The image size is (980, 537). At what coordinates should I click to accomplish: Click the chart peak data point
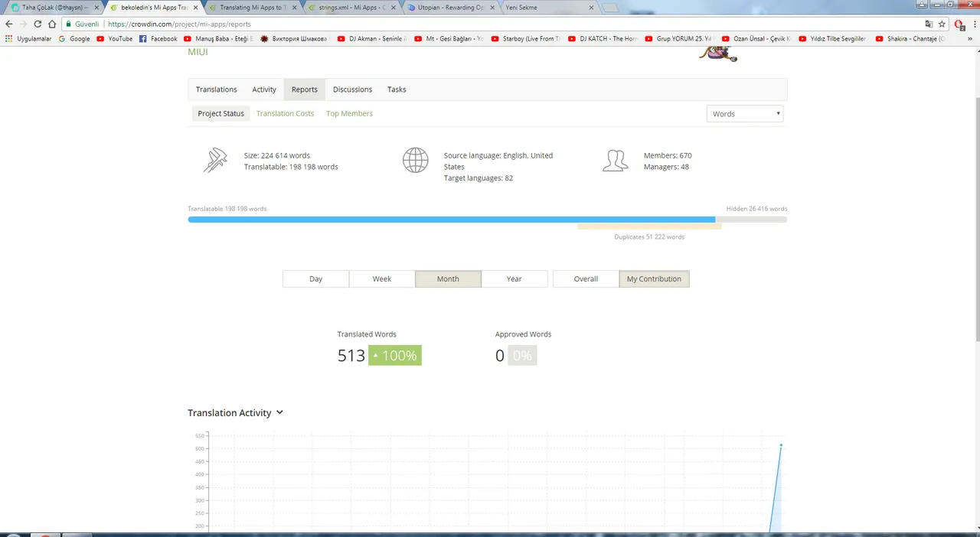(x=781, y=445)
